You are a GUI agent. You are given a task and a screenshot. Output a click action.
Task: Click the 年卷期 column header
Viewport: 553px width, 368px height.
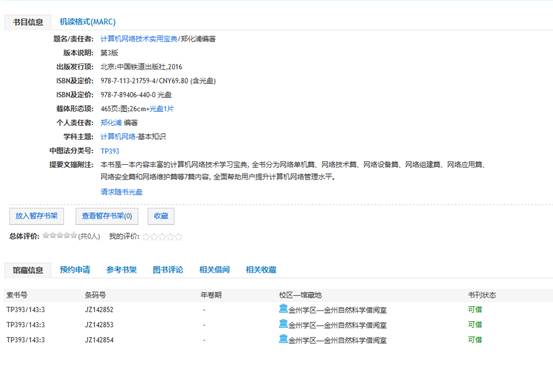(211, 295)
